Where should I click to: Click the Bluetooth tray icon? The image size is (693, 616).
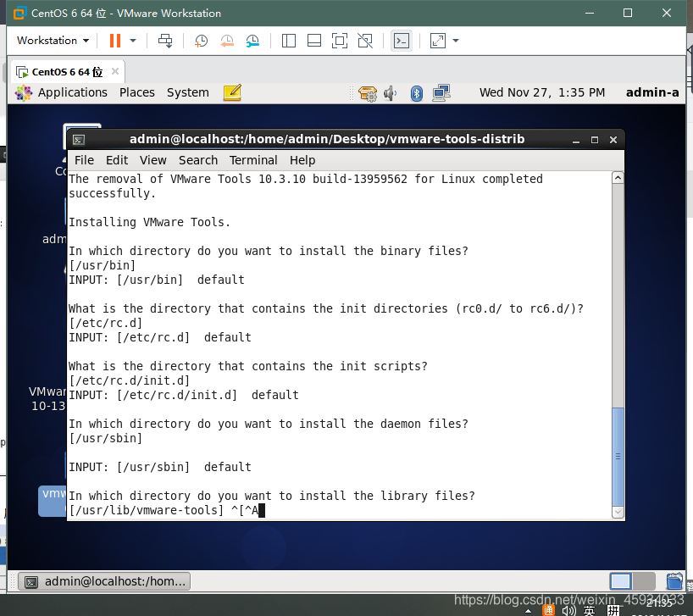[x=416, y=93]
